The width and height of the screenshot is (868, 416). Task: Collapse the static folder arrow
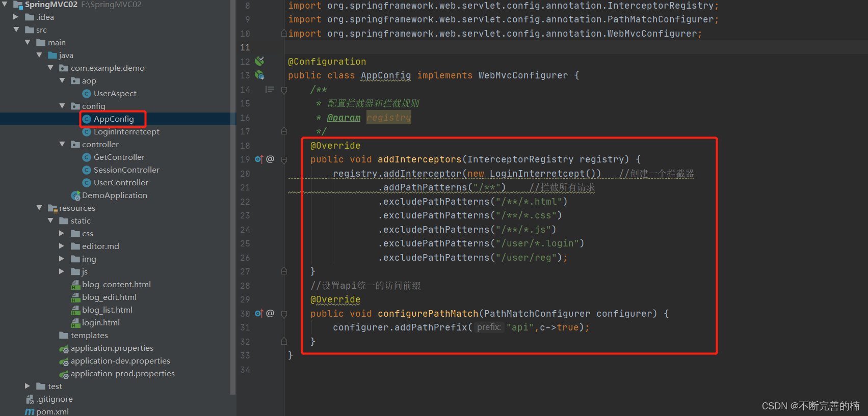click(x=50, y=220)
